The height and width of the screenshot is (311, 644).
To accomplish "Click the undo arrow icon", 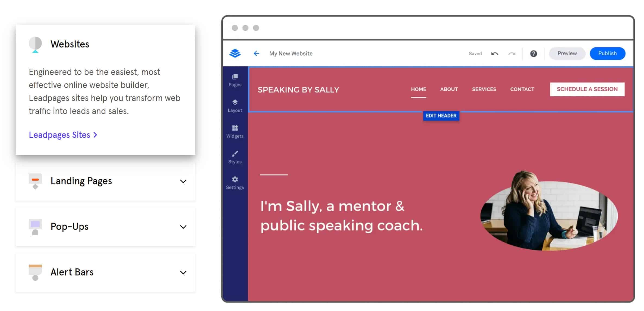I will point(495,53).
